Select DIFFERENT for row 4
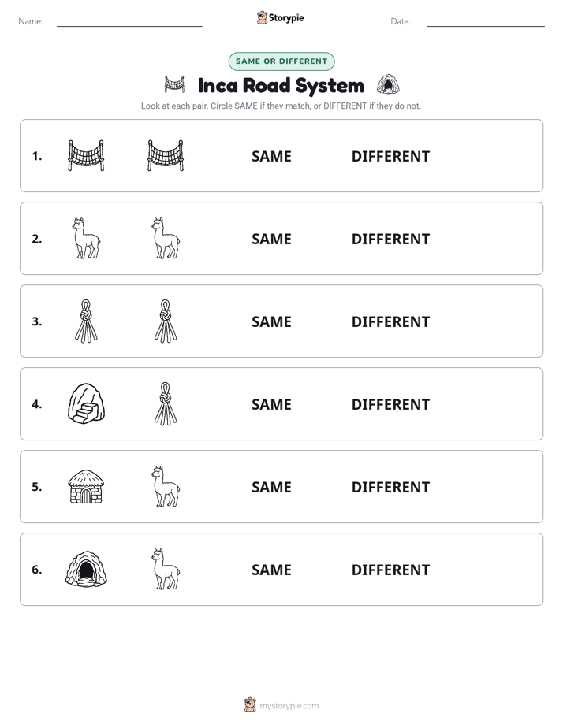Screen dimensions: 563x728 [x=390, y=404]
